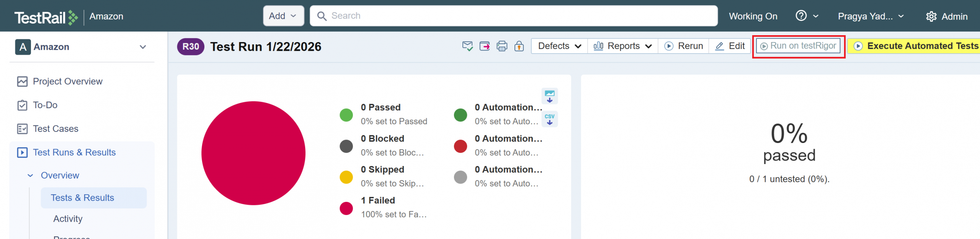Image resolution: width=980 pixels, height=239 pixels.
Task: Download chart data as CSV icon
Action: [549, 119]
